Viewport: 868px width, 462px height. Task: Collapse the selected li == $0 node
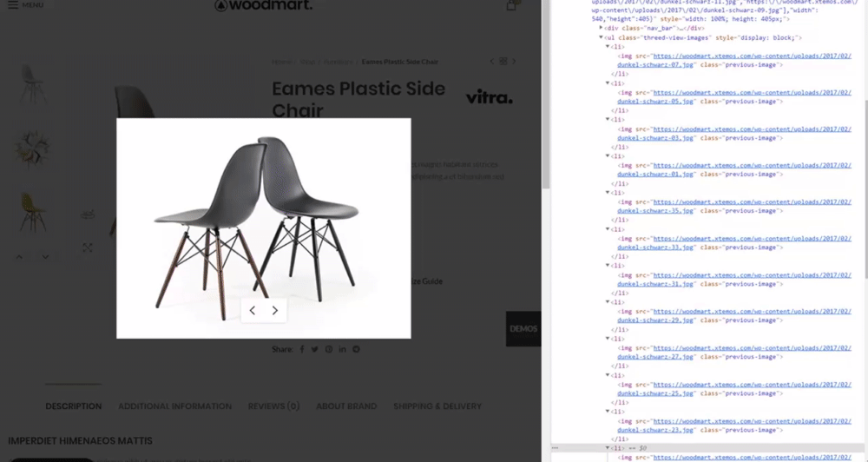(x=608, y=448)
